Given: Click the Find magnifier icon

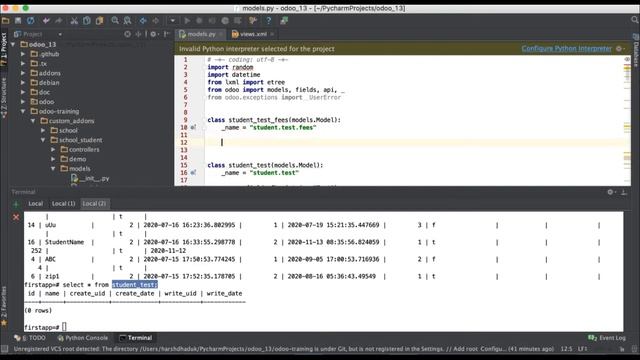Looking at the screenshot, I should [115, 20].
